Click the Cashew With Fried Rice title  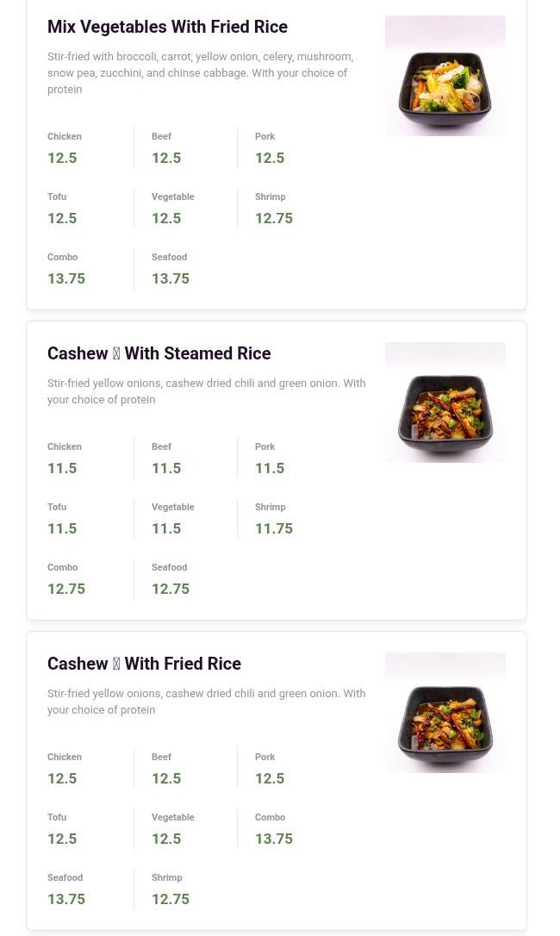144,664
